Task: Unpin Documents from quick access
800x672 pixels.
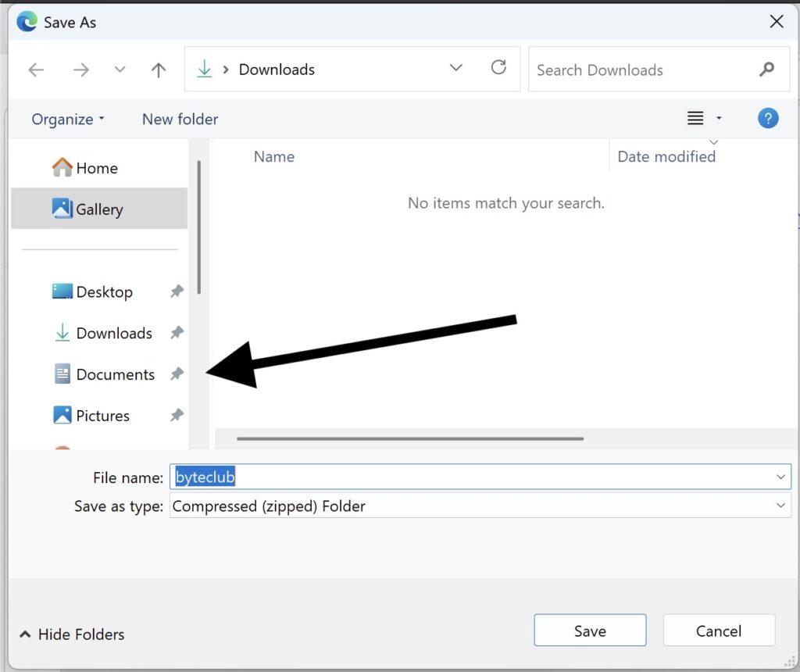Action: click(177, 374)
